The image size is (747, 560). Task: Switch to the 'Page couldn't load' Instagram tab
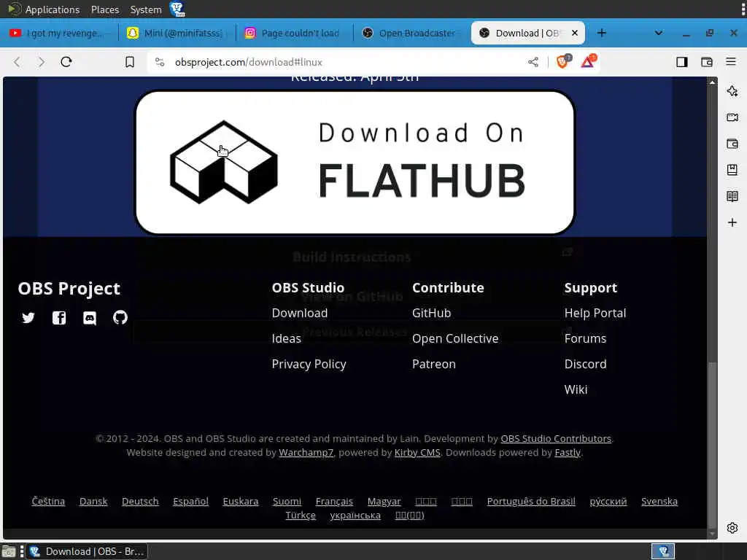pos(293,33)
